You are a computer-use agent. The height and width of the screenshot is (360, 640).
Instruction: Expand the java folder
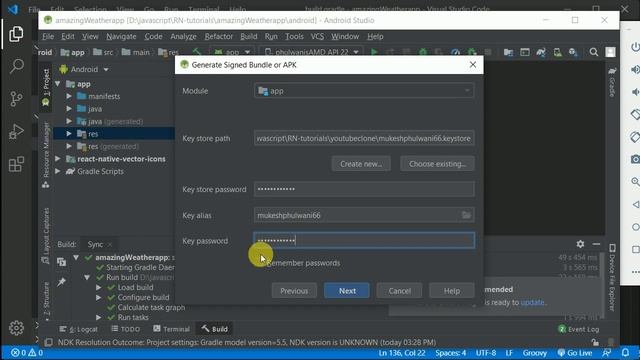click(x=69, y=109)
